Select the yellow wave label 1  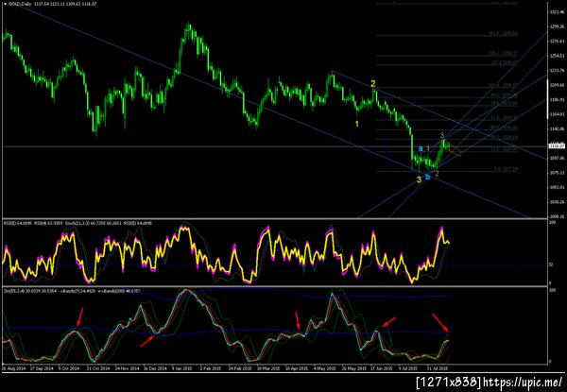click(x=357, y=124)
